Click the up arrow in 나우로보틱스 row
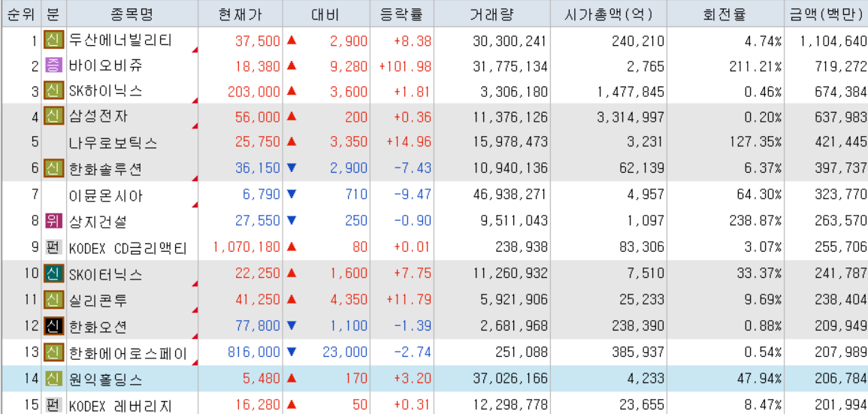Viewport: 868px width, 414px height. [x=292, y=142]
